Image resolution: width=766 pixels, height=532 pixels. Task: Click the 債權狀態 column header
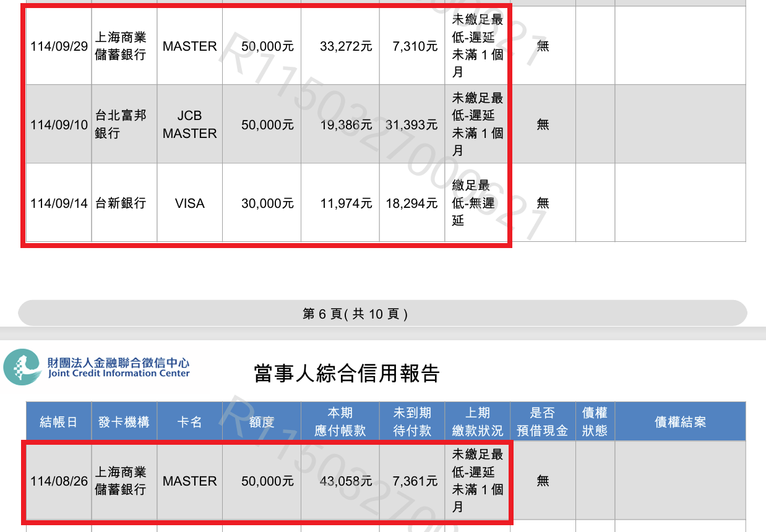(595, 422)
